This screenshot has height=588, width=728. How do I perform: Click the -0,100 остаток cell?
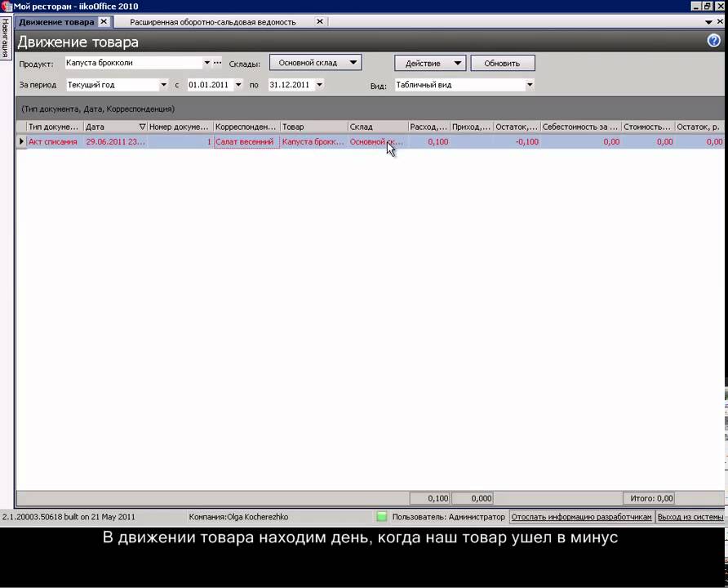(x=517, y=141)
